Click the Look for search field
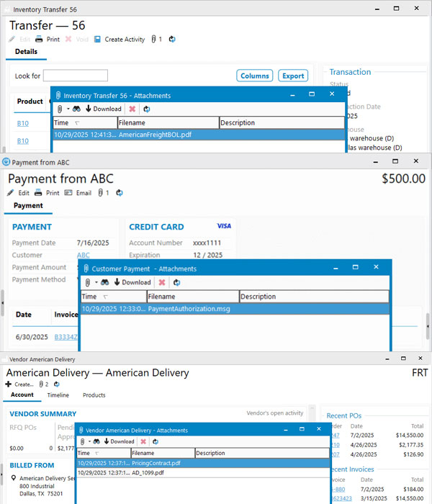This screenshot has width=432, height=504. pyautogui.click(x=76, y=76)
